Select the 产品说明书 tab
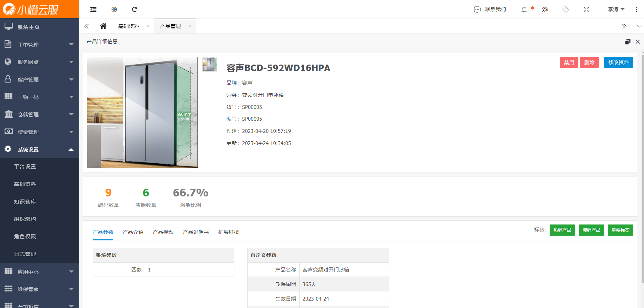 (x=195, y=232)
